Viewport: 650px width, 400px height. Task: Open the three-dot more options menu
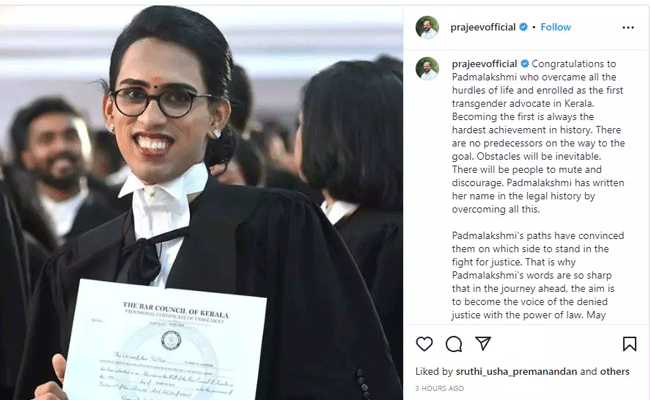(x=628, y=27)
